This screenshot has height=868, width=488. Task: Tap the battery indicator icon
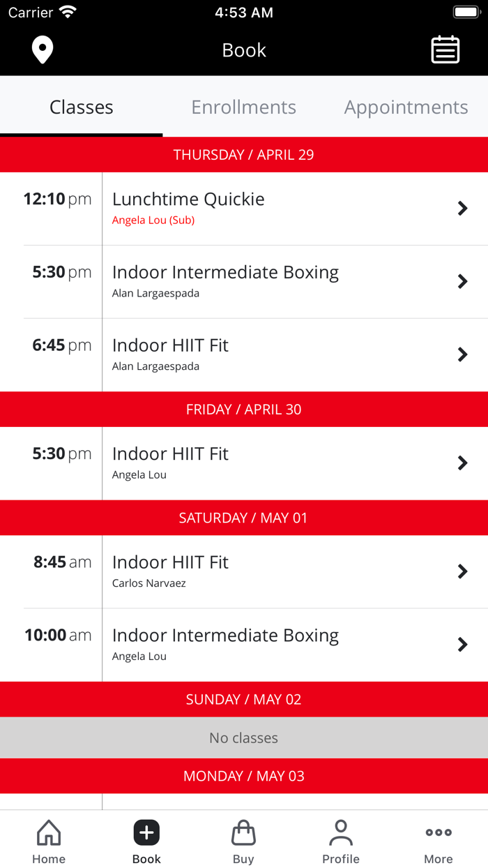pyautogui.click(x=466, y=11)
